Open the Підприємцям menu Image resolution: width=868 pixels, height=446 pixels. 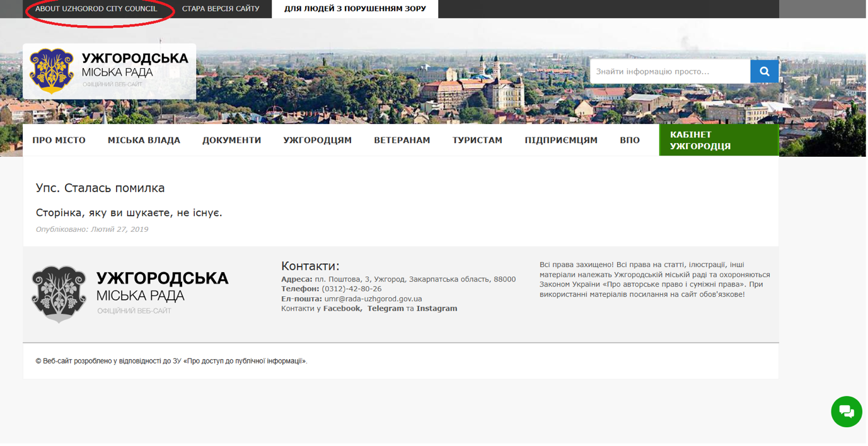(x=561, y=140)
